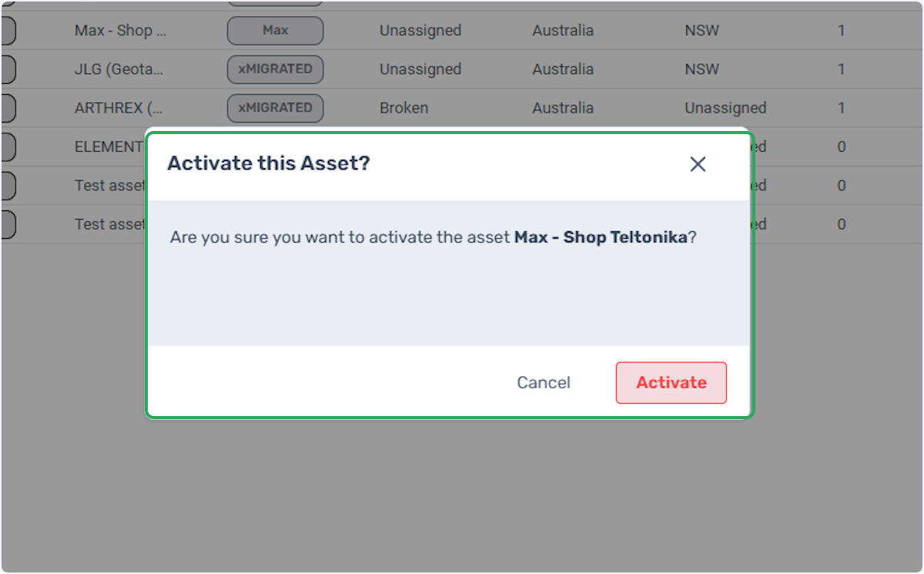The image size is (924, 574).
Task: Open the ARTHREX asset name
Action: tap(119, 108)
